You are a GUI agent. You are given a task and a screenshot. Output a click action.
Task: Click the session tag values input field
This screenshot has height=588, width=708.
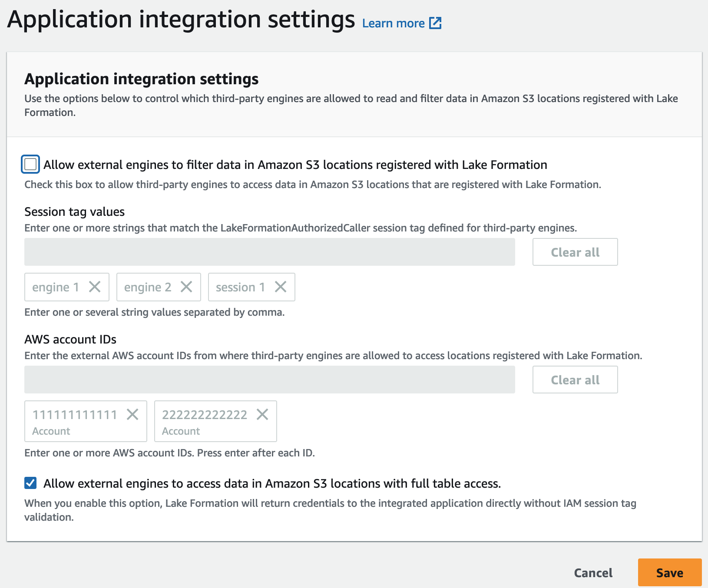269,252
